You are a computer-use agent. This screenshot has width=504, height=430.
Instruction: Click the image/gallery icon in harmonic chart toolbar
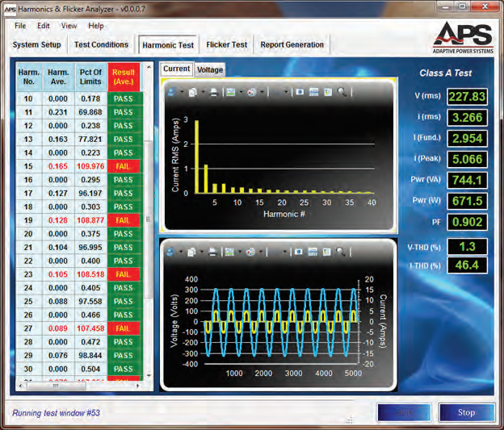[x=231, y=93]
